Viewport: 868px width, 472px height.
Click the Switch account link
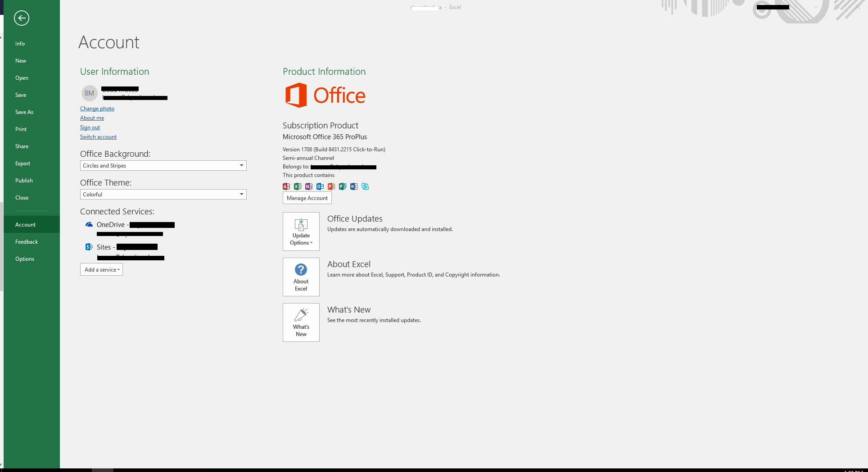[98, 137]
